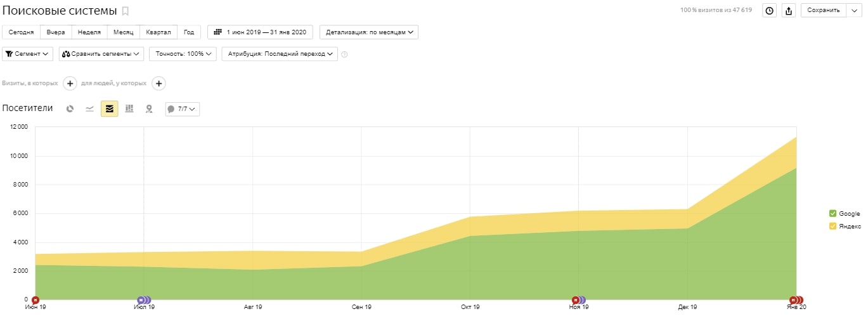Switch to column chart view

(x=129, y=109)
